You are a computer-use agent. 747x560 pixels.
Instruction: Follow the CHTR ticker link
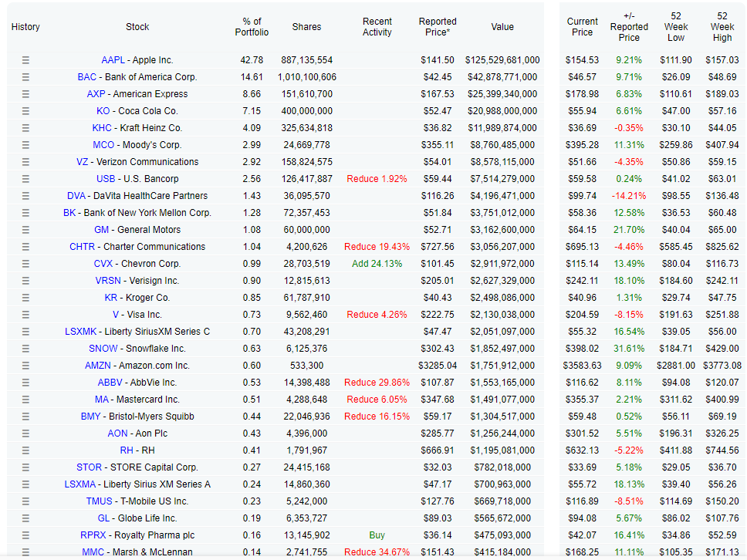pos(82,247)
